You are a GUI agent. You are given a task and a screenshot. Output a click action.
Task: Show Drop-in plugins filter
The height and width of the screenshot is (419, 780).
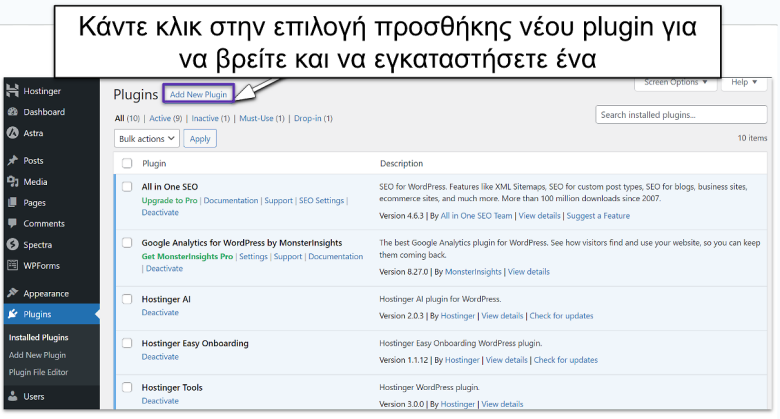click(x=307, y=118)
